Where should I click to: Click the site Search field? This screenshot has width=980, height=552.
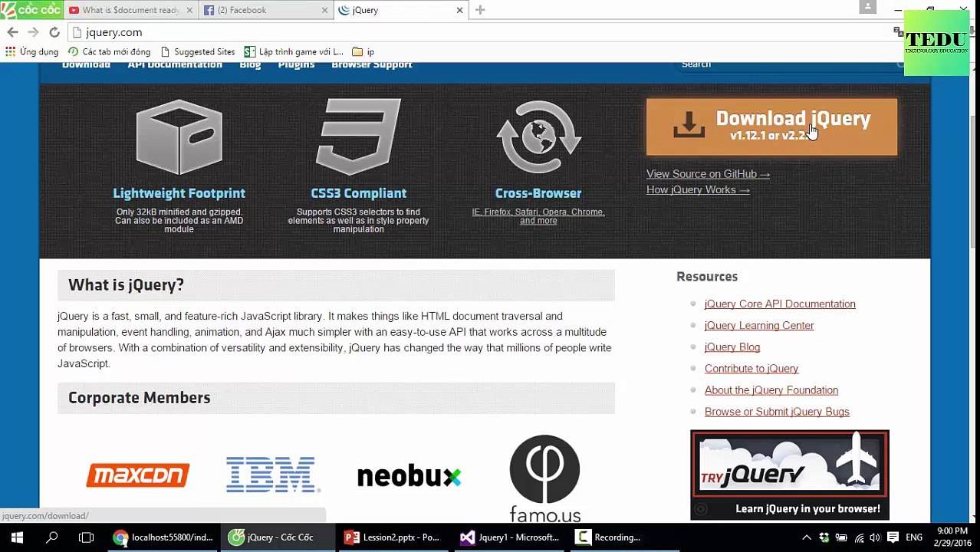coord(790,64)
